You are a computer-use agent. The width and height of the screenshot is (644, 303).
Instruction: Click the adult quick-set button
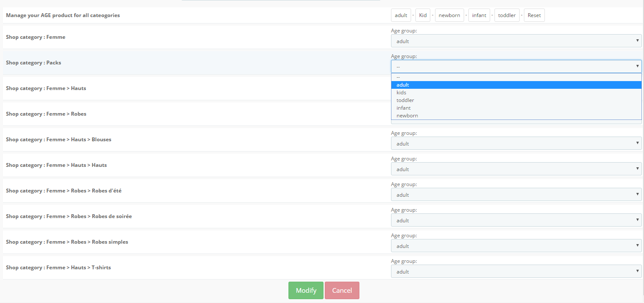(401, 15)
